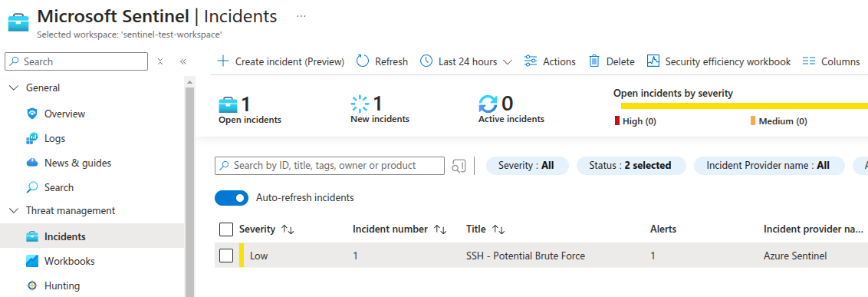The height and width of the screenshot is (297, 868).
Task: Click the Actions button label
Action: pyautogui.click(x=559, y=61)
